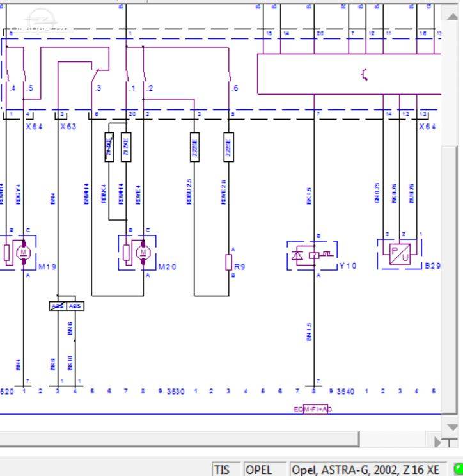The height and width of the screenshot is (476, 463).
Task: Click the vertical scrollbar up arrow
Action: 452,17
